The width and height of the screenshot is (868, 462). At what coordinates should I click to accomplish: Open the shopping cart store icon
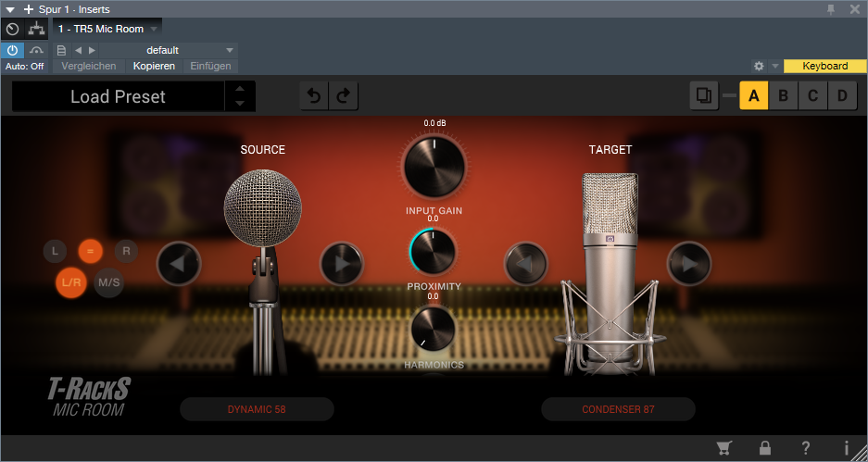[x=724, y=448]
